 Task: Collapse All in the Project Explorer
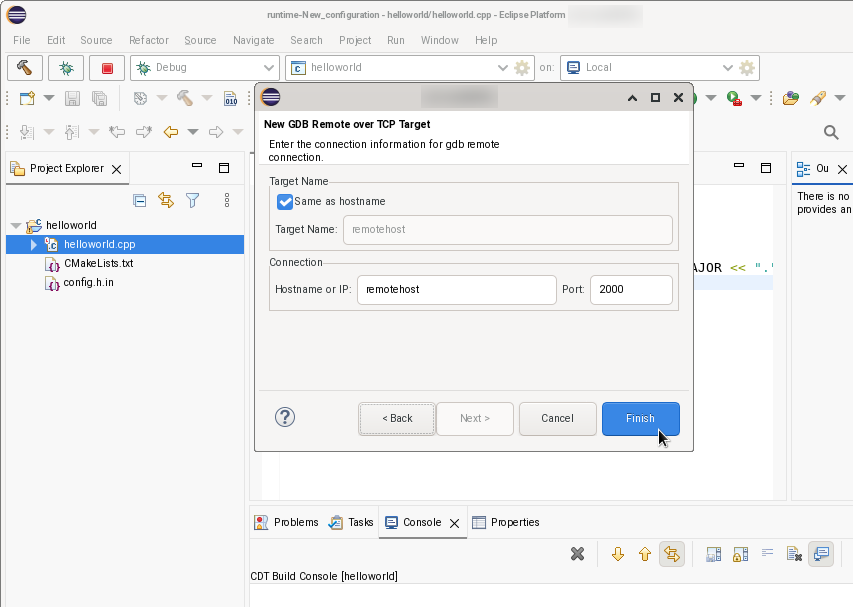pos(139,200)
